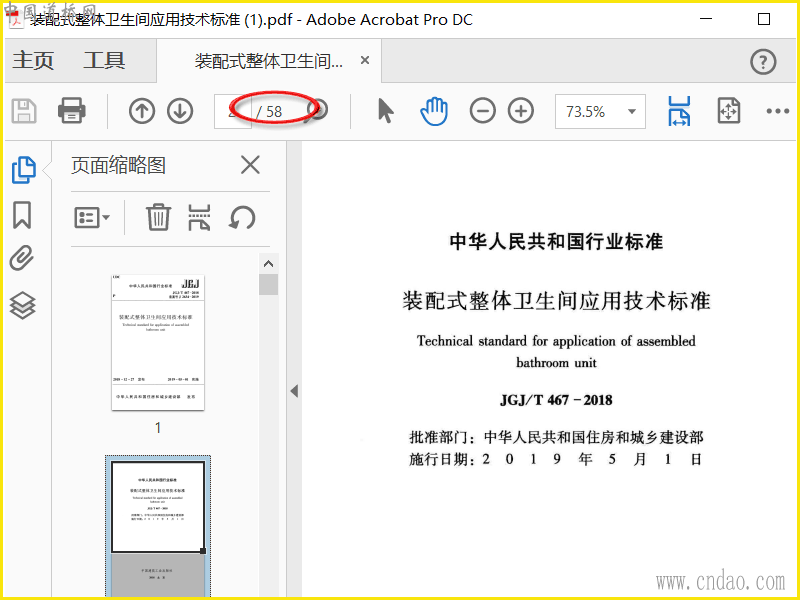This screenshot has height=600, width=800.
Task: Print the document with printer icon
Action: pyautogui.click(x=71, y=111)
